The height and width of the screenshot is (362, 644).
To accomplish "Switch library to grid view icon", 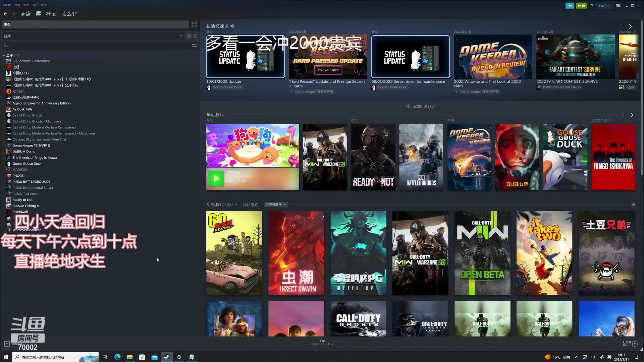I will click(194, 24).
